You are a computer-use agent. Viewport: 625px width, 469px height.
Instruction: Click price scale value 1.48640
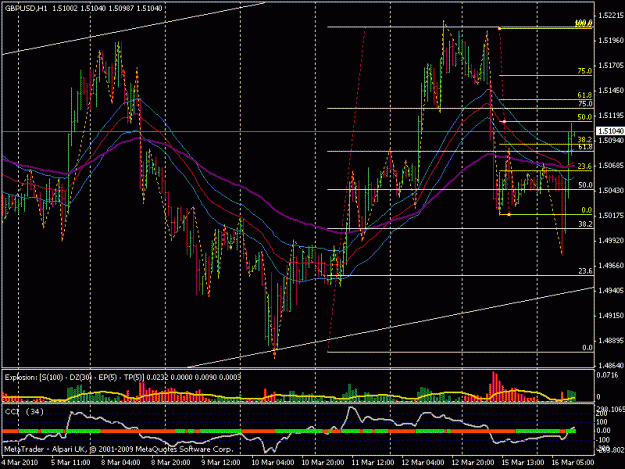click(x=610, y=365)
